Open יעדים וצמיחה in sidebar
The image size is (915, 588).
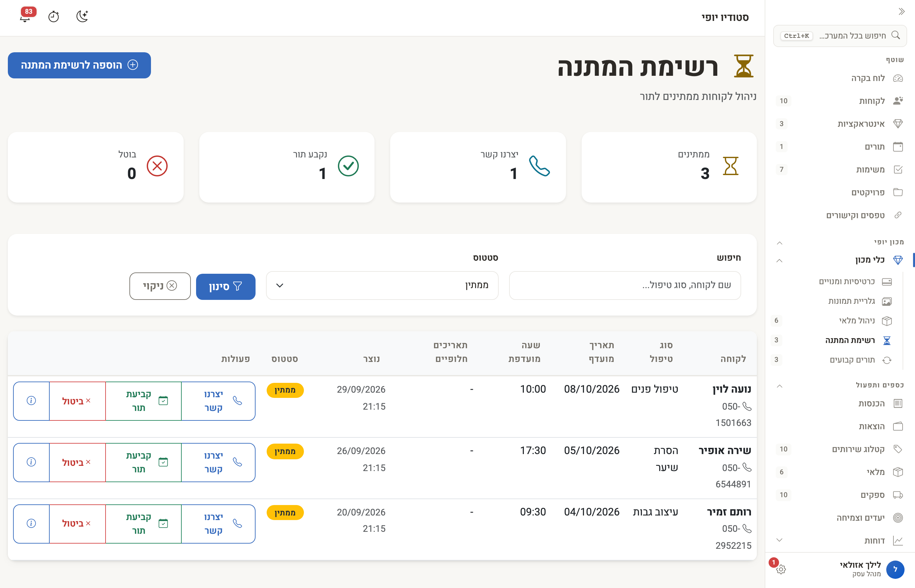tap(840, 518)
